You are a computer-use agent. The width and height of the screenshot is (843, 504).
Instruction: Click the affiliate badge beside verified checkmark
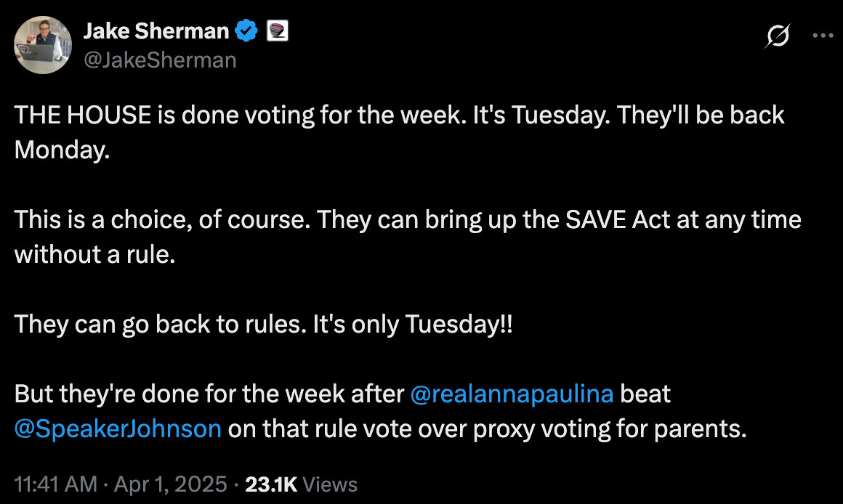tap(278, 31)
